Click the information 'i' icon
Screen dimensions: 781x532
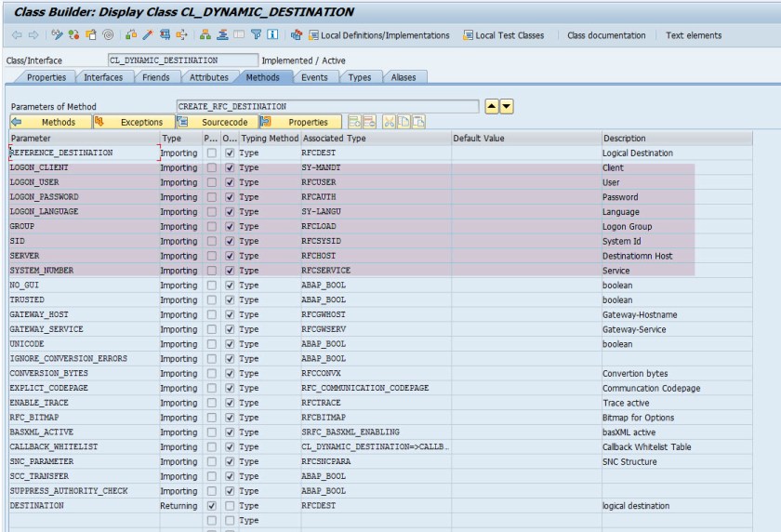pos(272,35)
